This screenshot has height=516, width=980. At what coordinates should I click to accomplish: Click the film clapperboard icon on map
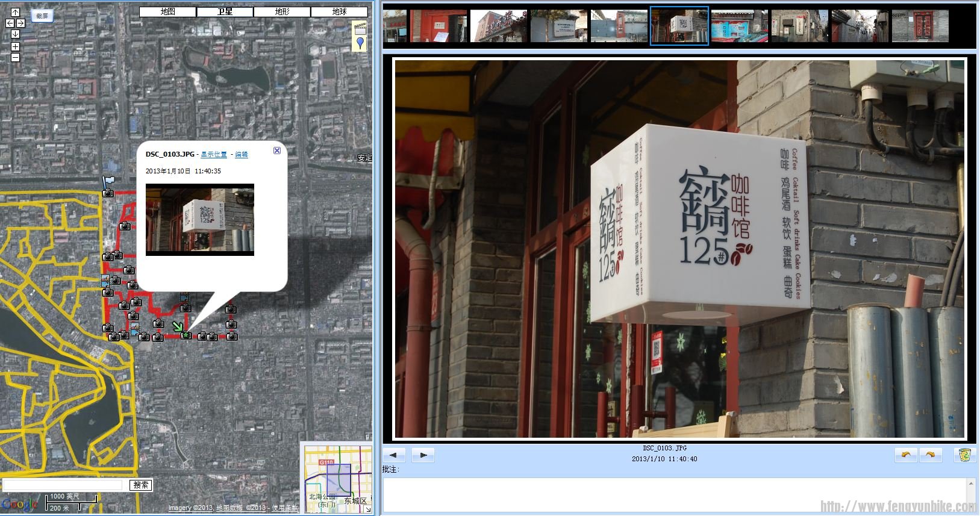coord(360,28)
